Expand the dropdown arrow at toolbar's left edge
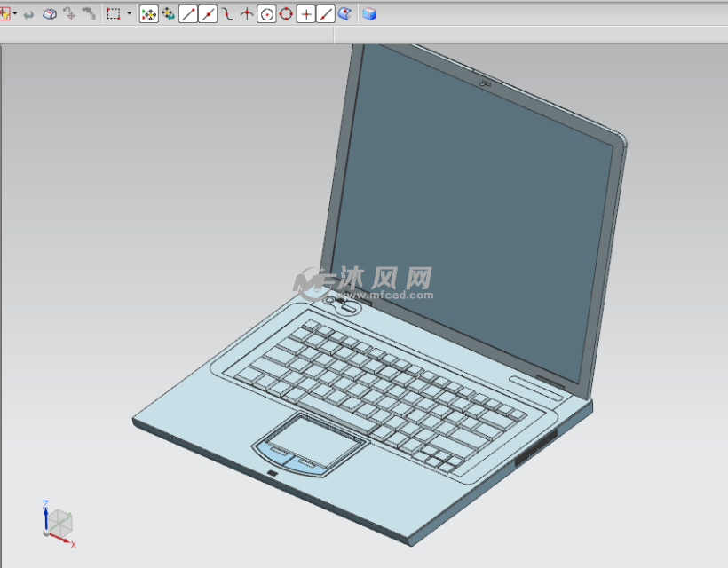The width and height of the screenshot is (728, 568). pyautogui.click(x=15, y=14)
